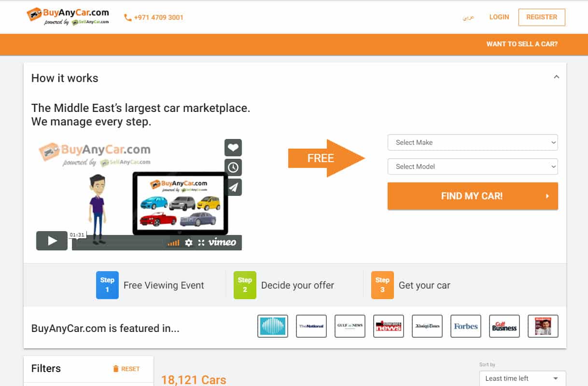This screenshot has width=588, height=386.
Task: Click the Step 2 green badge
Action: (x=245, y=285)
